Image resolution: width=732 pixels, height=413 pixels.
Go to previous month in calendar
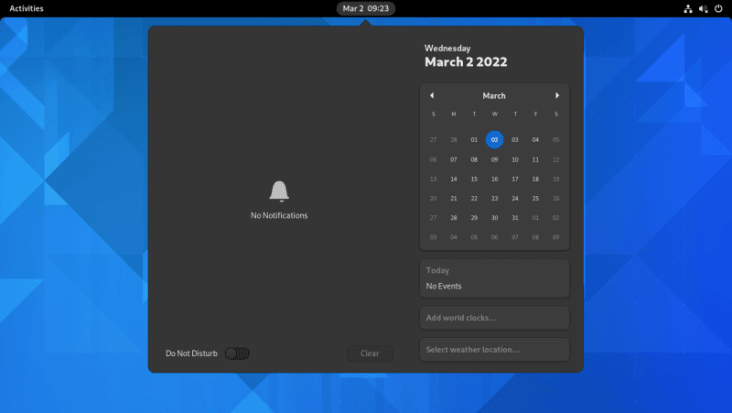(432, 96)
